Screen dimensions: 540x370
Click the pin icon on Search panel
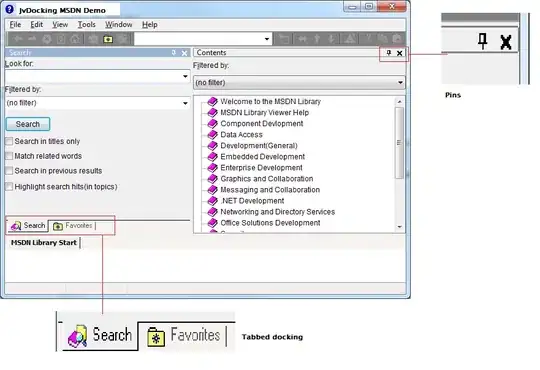pos(174,53)
